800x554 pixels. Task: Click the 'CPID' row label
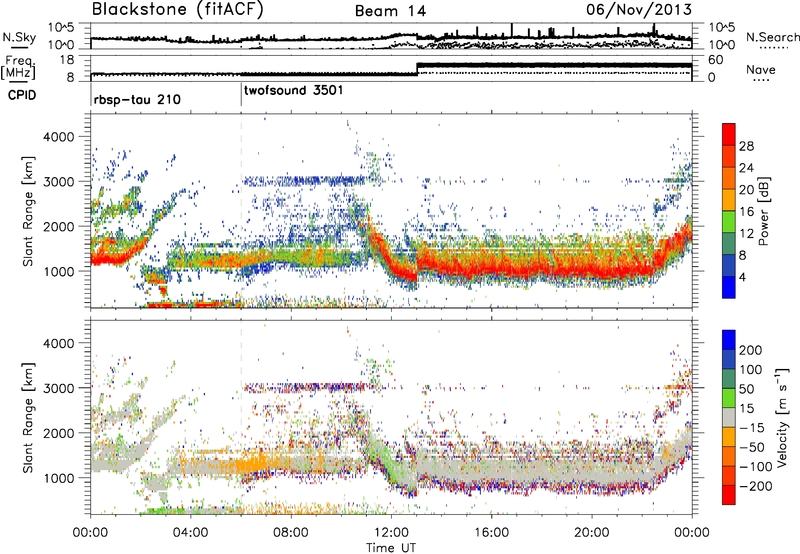pyautogui.click(x=22, y=95)
